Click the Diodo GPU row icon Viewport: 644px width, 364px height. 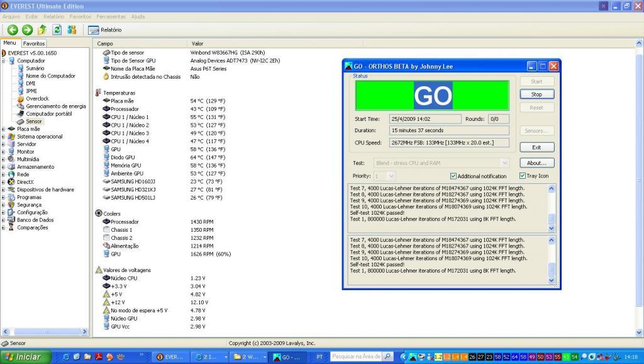click(x=106, y=157)
